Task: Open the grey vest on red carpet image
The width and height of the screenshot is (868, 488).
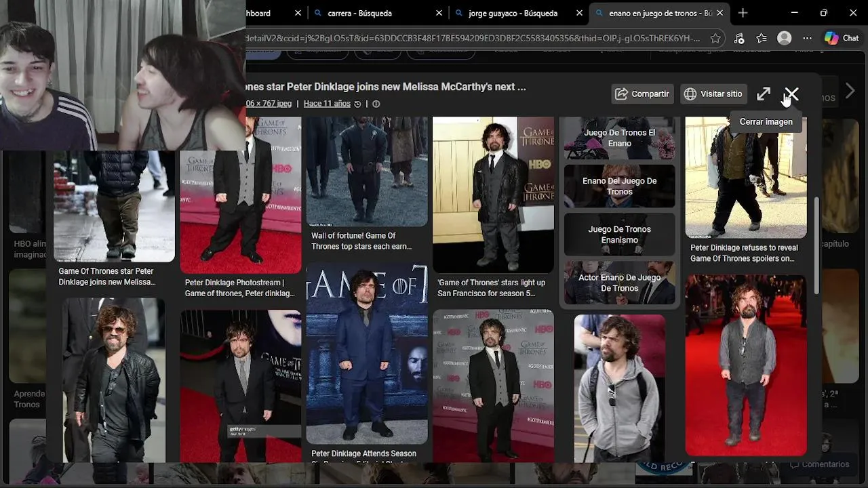Action: pyautogui.click(x=746, y=365)
